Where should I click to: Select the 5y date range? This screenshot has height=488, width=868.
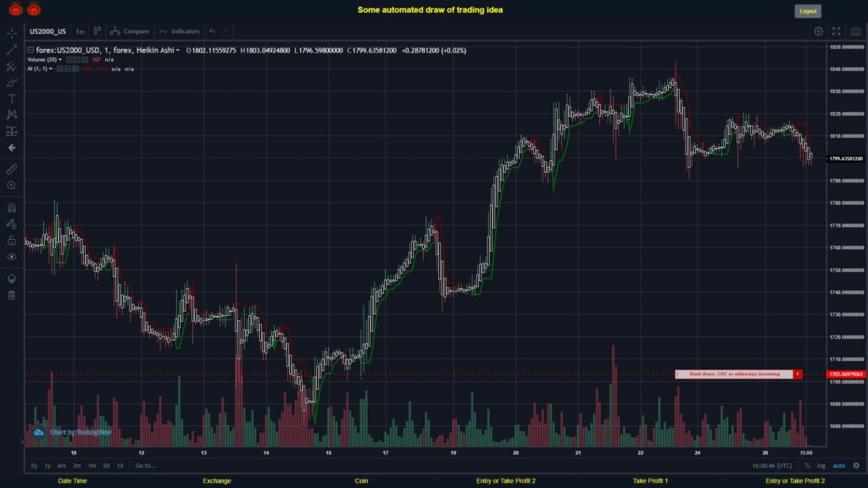coord(34,466)
